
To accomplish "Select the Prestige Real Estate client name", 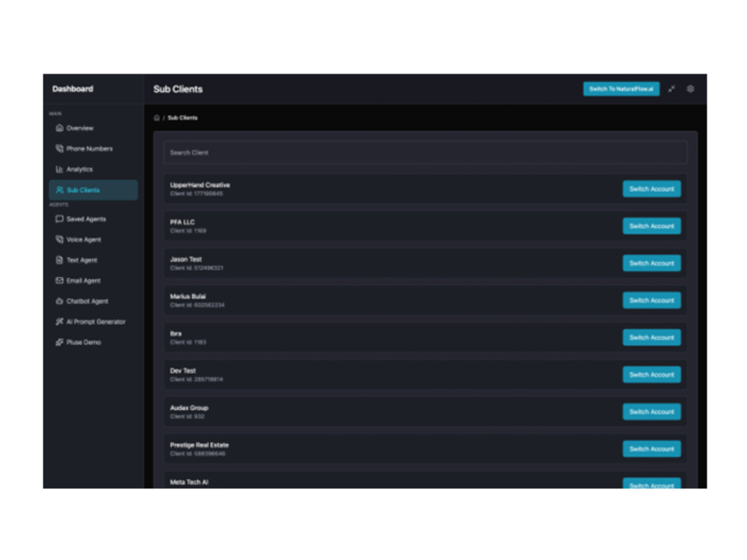I will [x=199, y=445].
